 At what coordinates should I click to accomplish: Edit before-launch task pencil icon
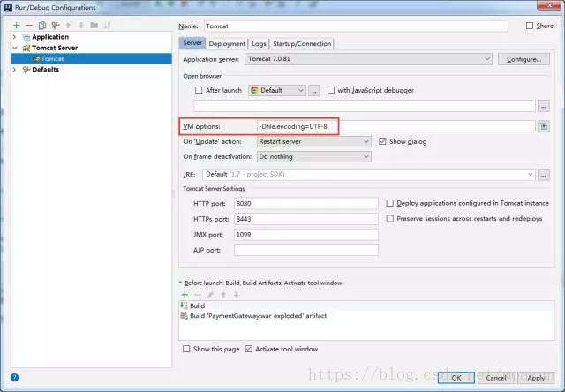(x=210, y=295)
